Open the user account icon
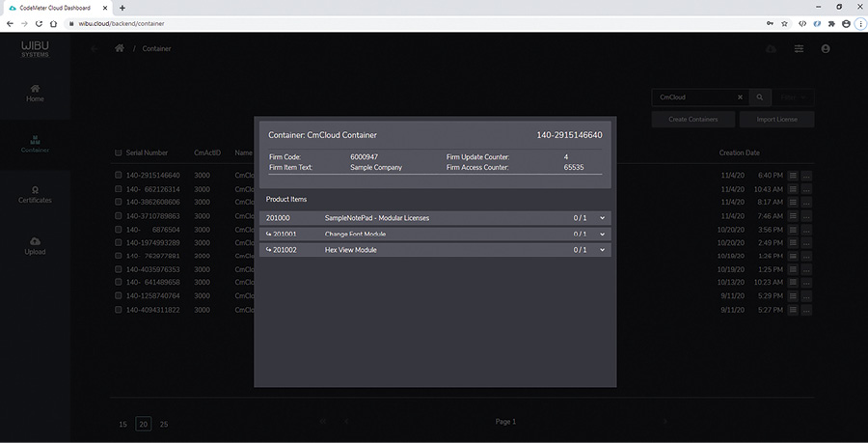Viewport: 868px width, 443px height. coord(826,48)
